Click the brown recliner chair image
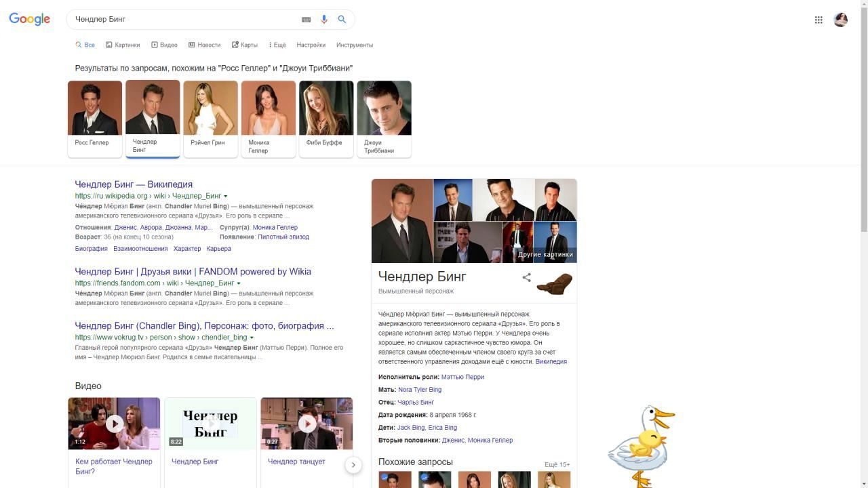The width and height of the screenshot is (868, 488). click(555, 283)
